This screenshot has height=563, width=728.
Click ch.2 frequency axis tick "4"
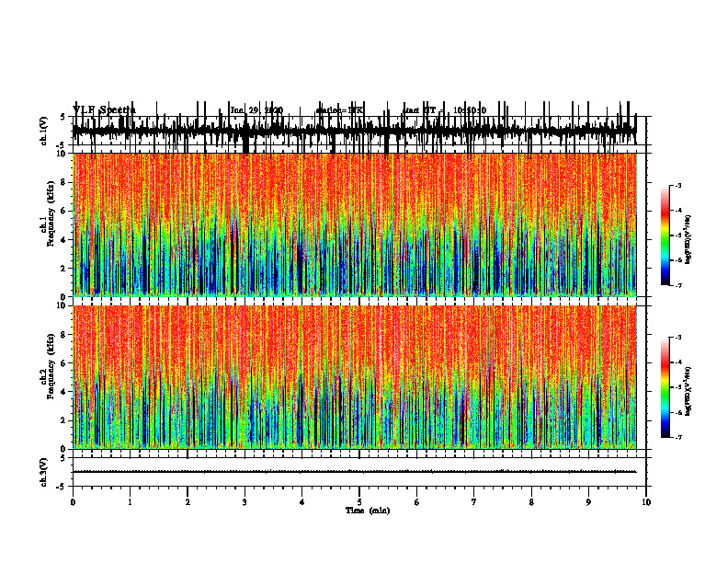click(63, 392)
